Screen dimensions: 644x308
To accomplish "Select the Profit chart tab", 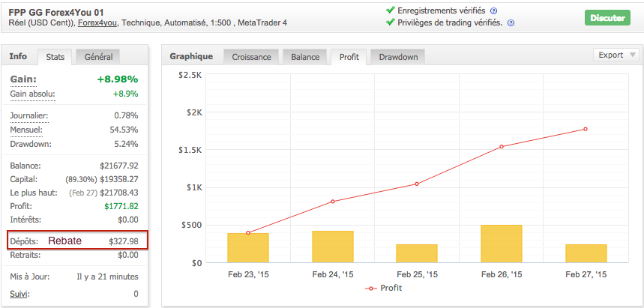I will (x=349, y=57).
